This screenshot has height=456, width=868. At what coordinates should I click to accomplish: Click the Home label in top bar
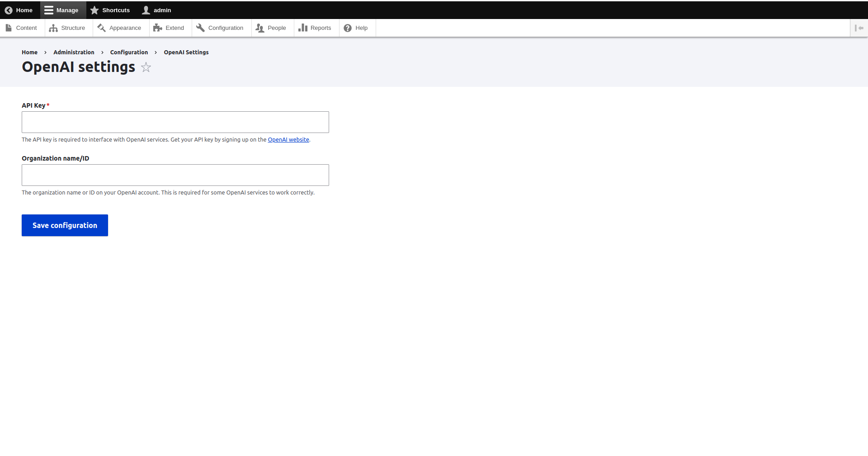click(x=24, y=10)
